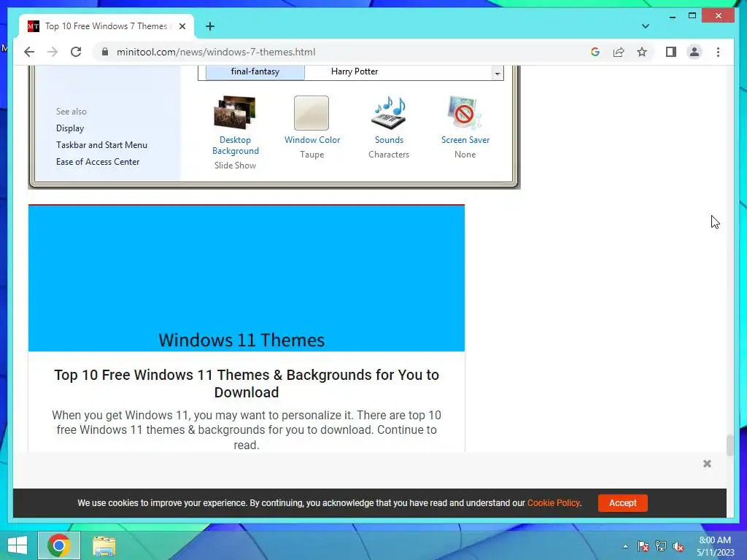
Task: Accept cookies with the Accept button
Action: tap(623, 503)
